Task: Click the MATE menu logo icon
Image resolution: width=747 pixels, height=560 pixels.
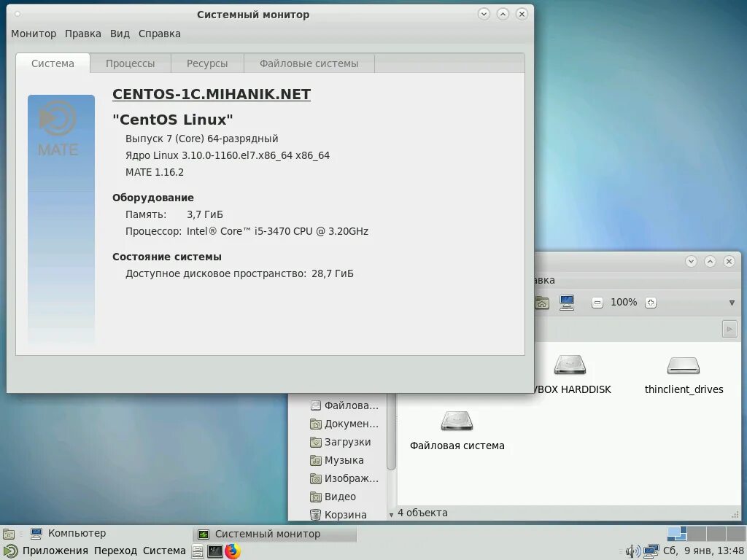Action: (x=10, y=551)
